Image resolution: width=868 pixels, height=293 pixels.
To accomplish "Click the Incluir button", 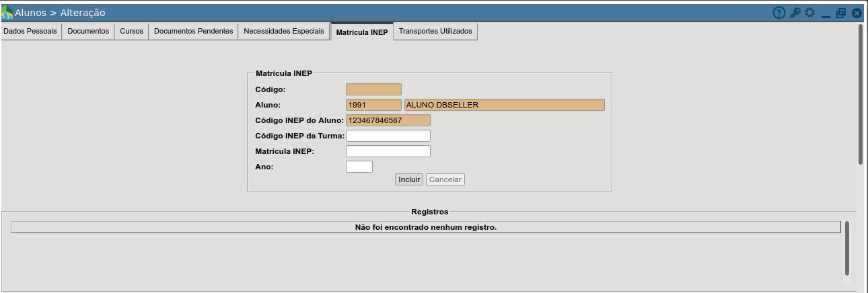I will [409, 179].
